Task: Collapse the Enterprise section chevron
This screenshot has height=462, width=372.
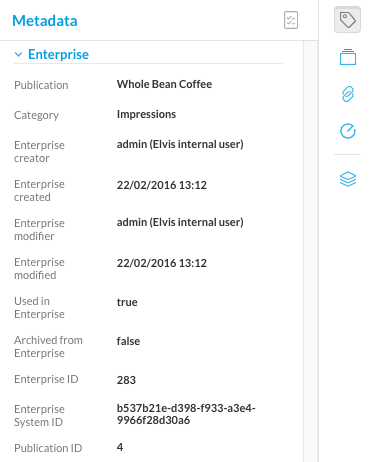Action: click(19, 54)
